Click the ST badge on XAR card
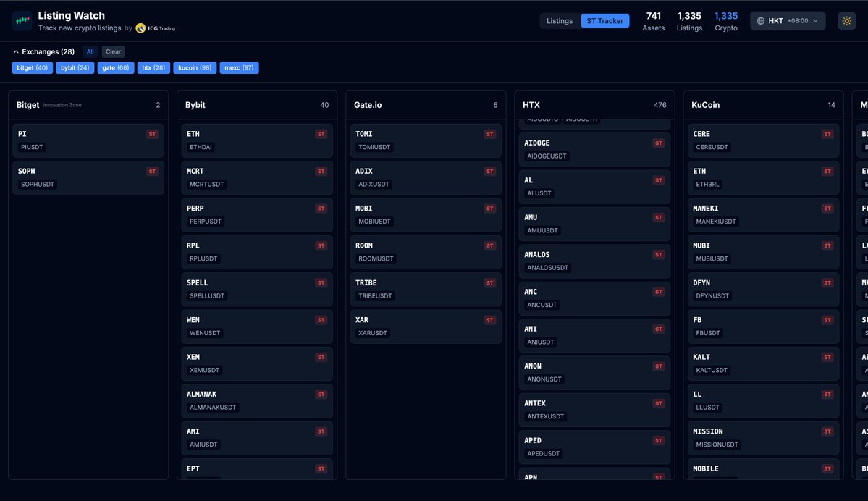 (x=490, y=320)
